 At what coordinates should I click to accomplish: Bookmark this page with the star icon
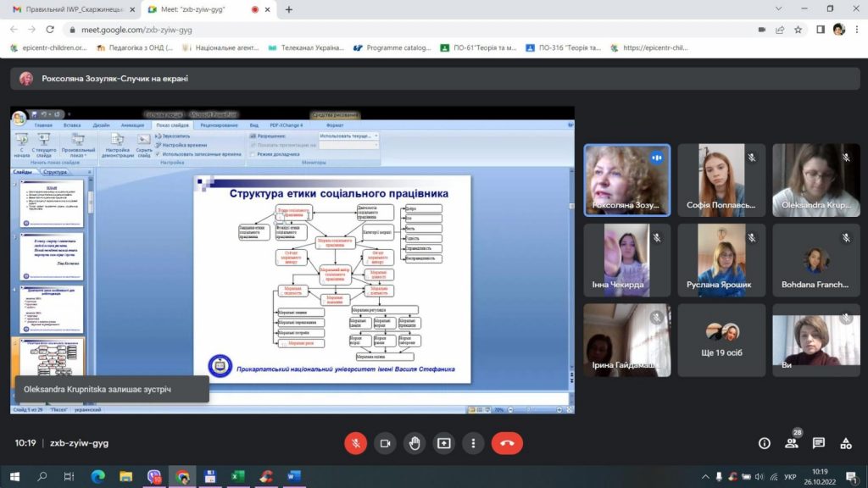coord(798,29)
